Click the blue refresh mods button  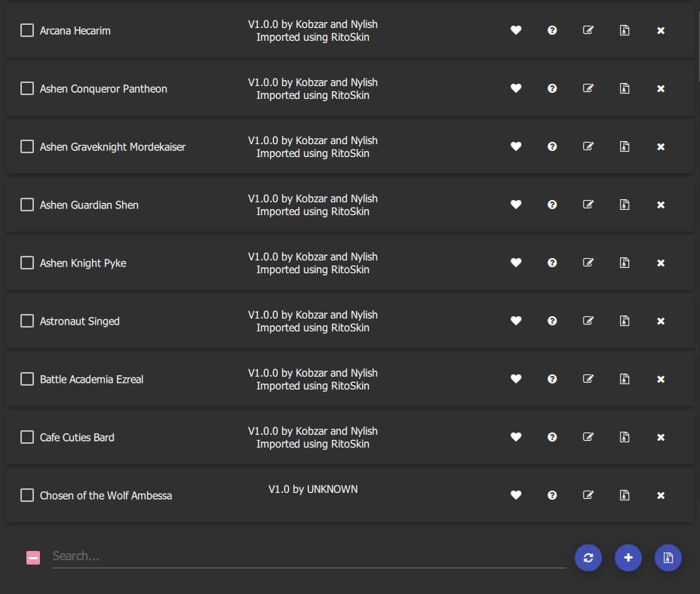pos(588,557)
